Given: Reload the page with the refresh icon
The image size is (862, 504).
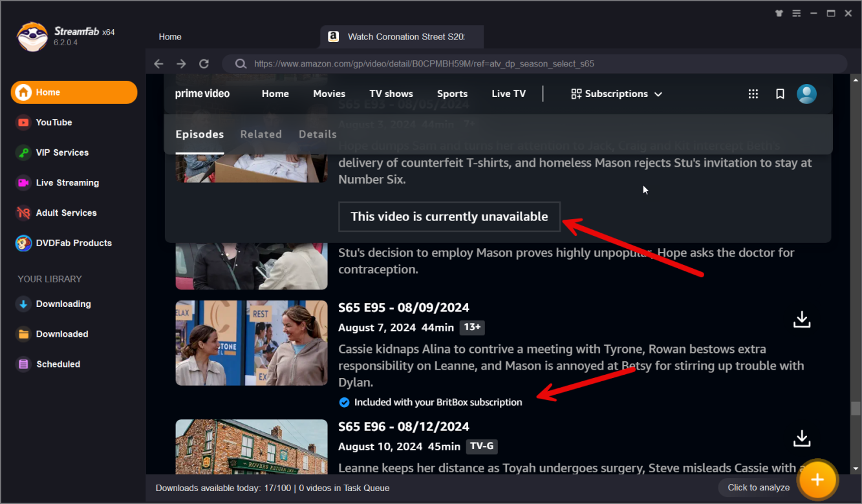Looking at the screenshot, I should coord(204,63).
